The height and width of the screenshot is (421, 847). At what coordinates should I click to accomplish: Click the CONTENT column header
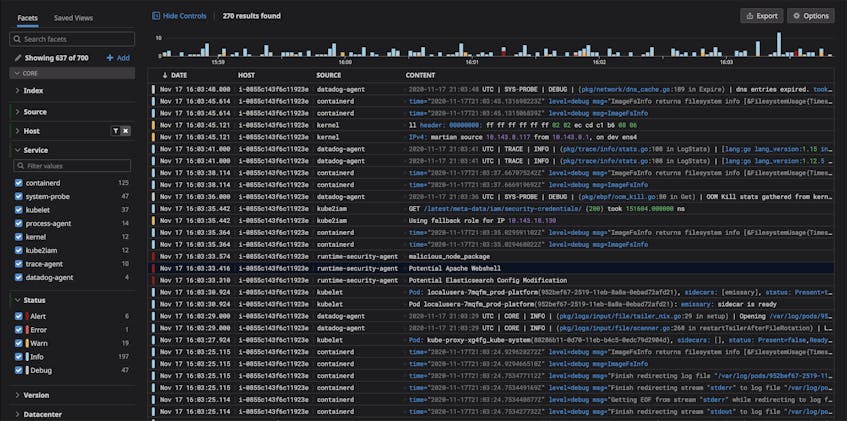click(x=420, y=75)
